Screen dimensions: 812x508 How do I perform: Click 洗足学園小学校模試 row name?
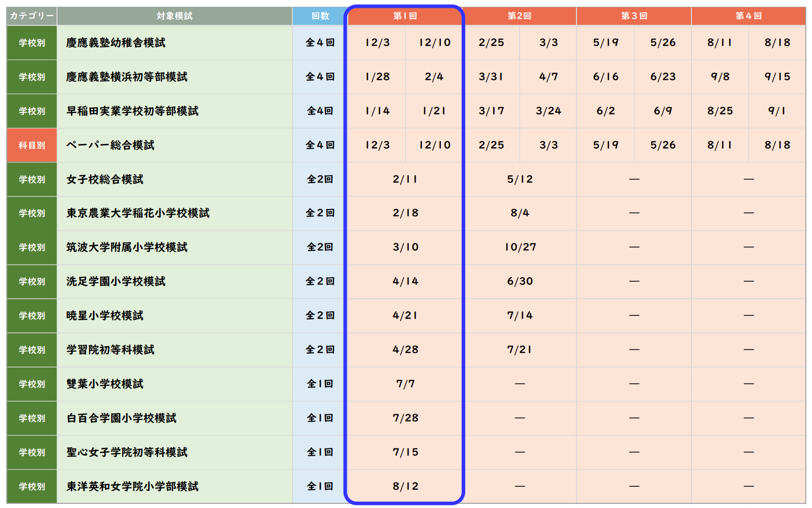pos(115,282)
